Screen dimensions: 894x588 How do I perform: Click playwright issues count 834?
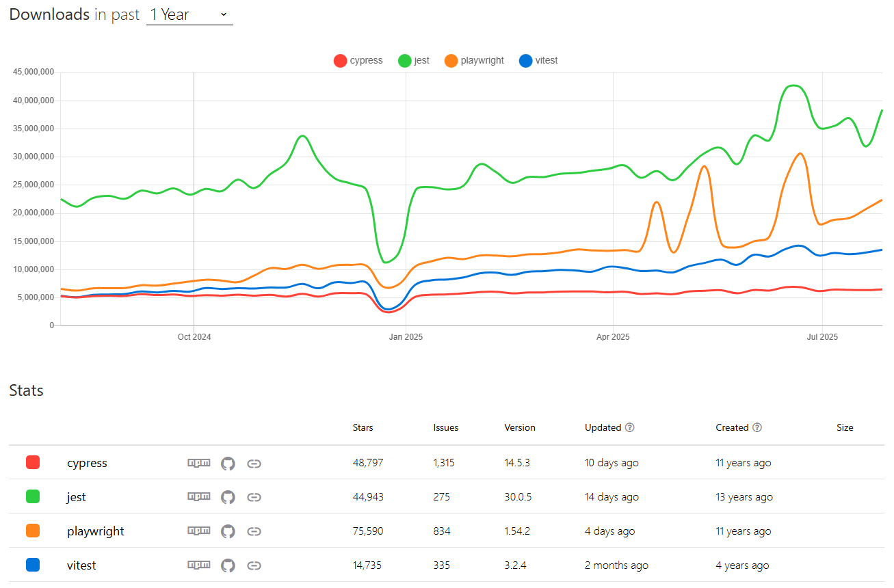(x=442, y=531)
